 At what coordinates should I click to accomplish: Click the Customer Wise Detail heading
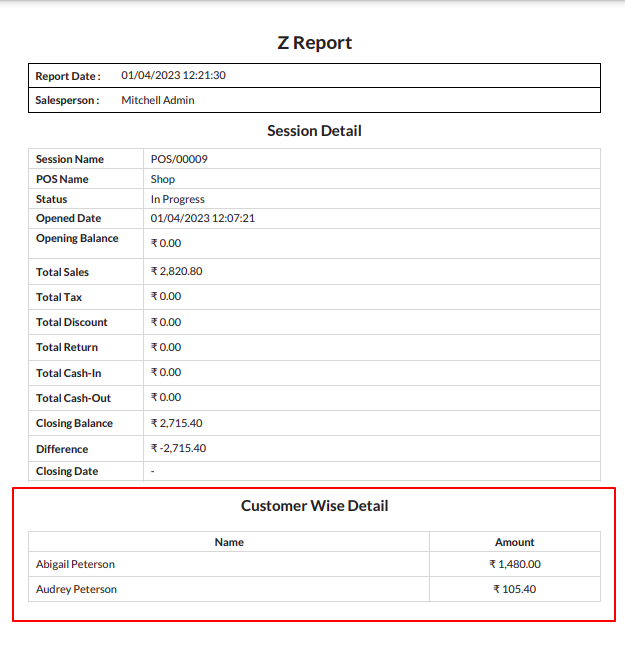[x=314, y=506]
